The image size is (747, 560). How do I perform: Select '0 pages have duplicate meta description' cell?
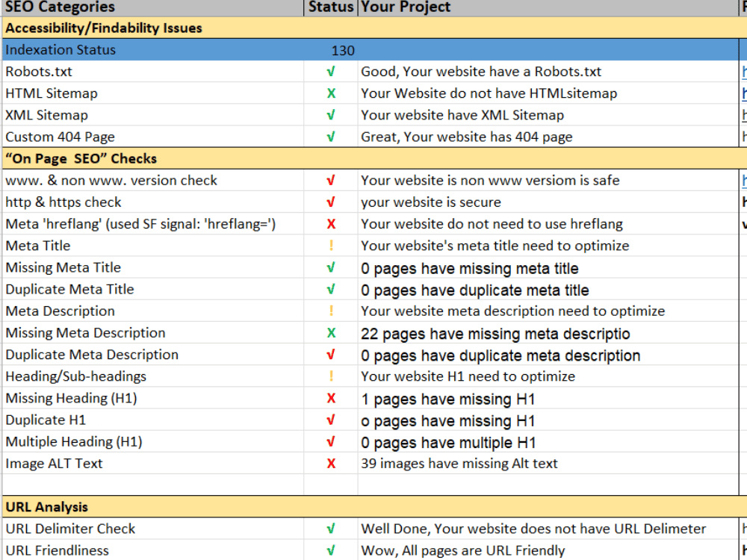click(548, 355)
